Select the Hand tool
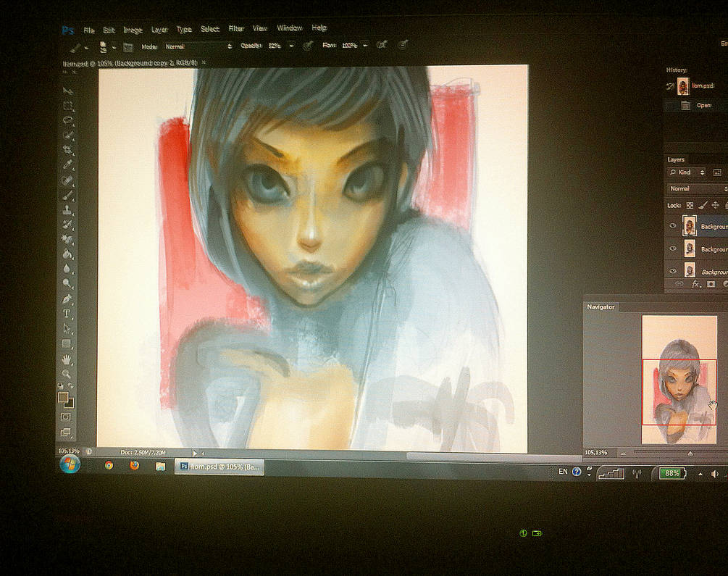The image size is (728, 576). pos(67,359)
